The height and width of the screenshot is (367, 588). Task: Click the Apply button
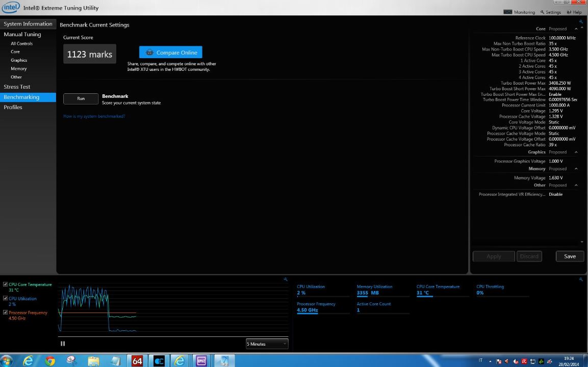(494, 256)
